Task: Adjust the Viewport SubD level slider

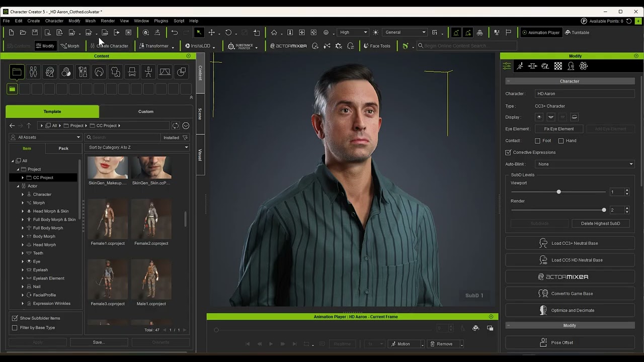Action: [558, 192]
